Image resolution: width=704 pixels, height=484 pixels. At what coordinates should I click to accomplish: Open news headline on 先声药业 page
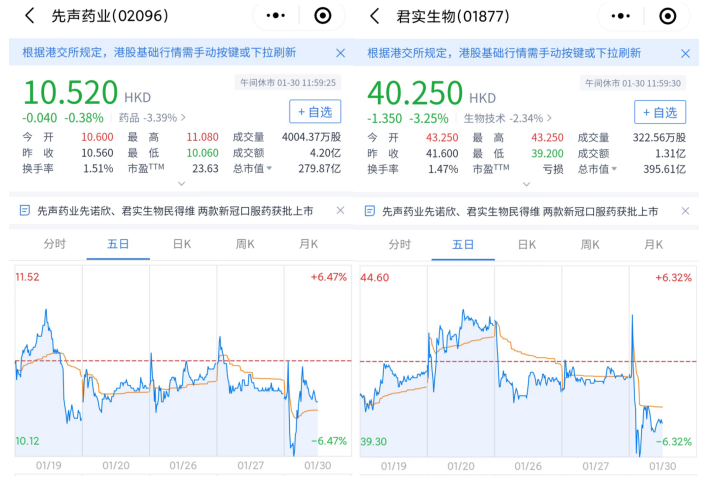click(175, 211)
